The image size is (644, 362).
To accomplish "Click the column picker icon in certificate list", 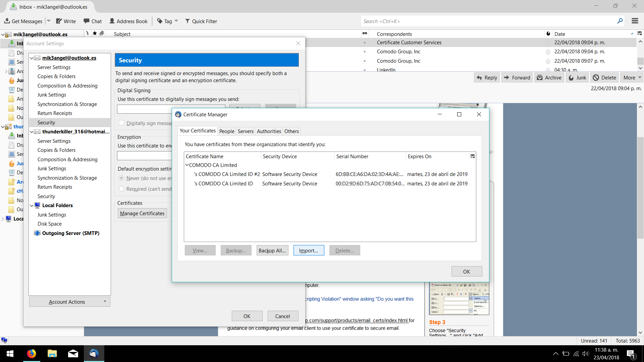I will (473, 156).
